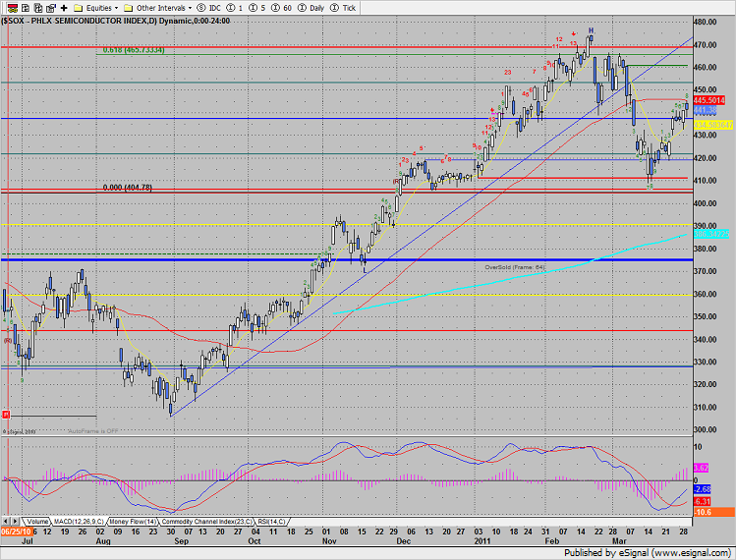
Task: Click the right tab scroll arrow
Action: coord(16,522)
